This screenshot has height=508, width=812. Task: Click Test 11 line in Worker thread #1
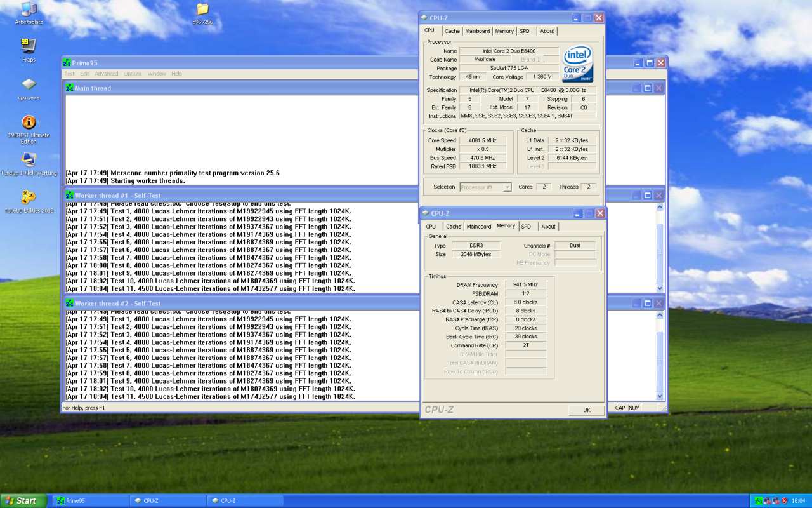point(210,288)
